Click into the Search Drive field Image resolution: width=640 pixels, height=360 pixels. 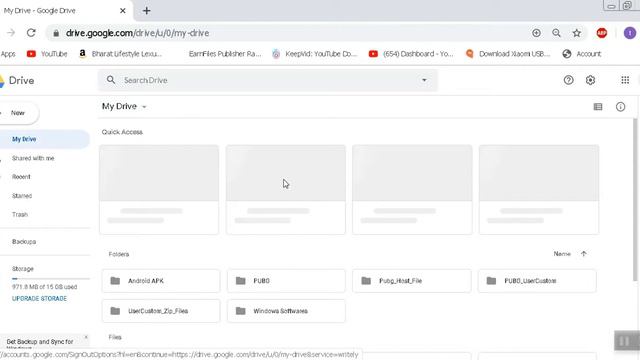(269, 80)
